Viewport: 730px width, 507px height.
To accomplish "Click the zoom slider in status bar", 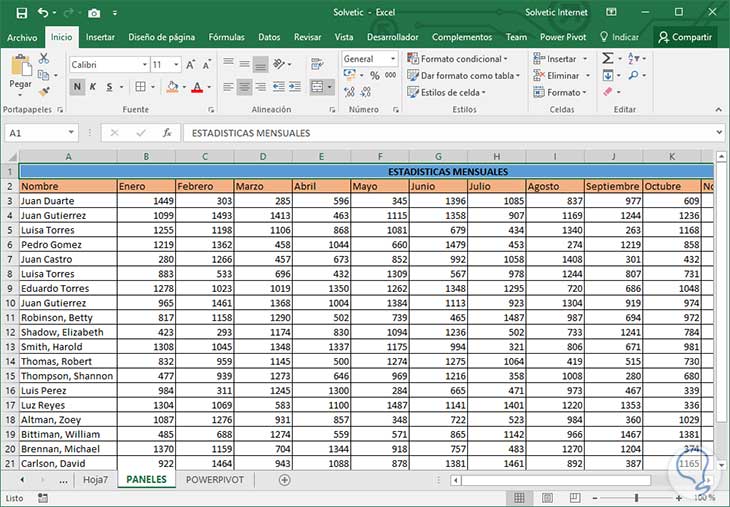I will coord(636,497).
